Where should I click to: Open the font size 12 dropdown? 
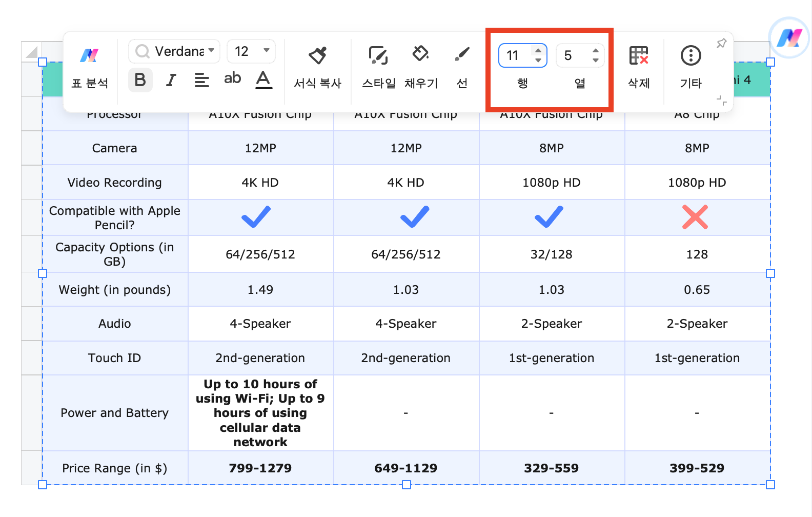pyautogui.click(x=251, y=51)
